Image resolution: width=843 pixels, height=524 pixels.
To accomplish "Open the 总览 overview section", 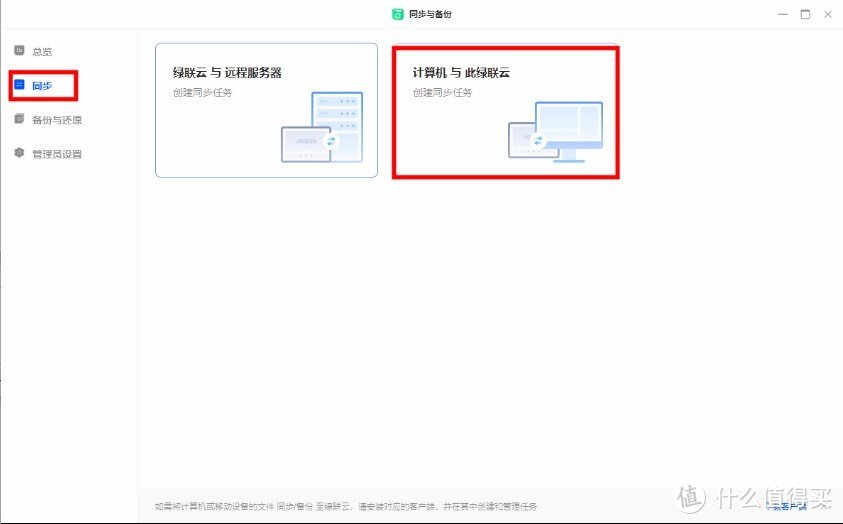I will click(x=42, y=52).
